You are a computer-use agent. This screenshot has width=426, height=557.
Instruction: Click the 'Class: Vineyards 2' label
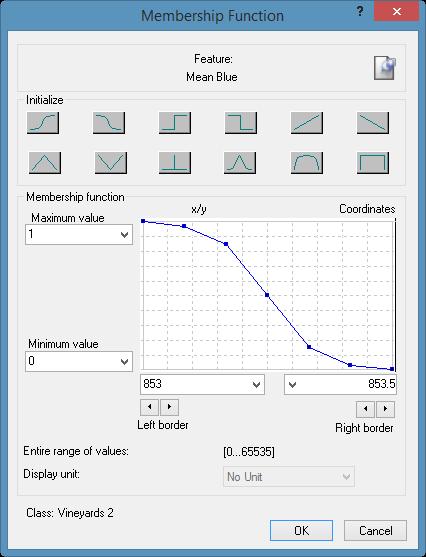pos(70,513)
